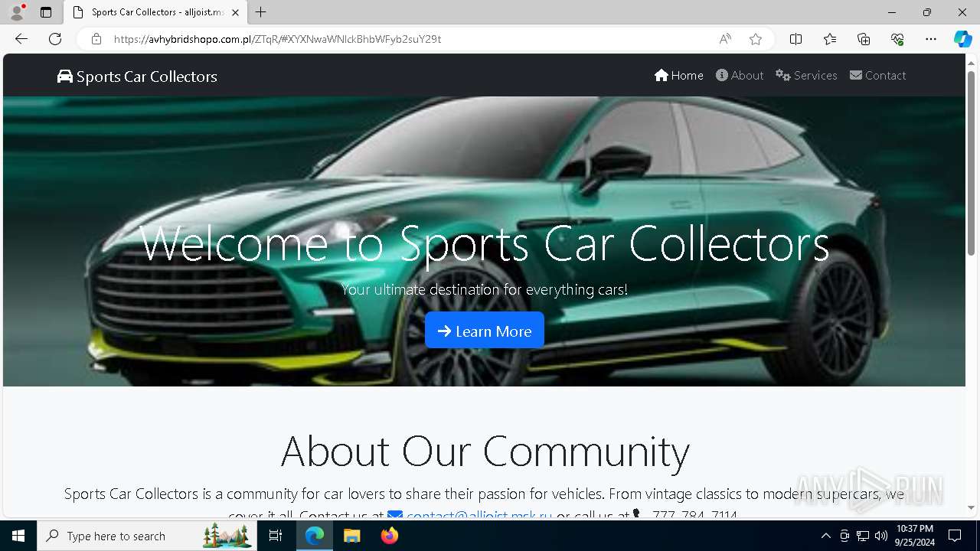Select the Sports Car Collectors tab
980x551 pixels.
156,12
